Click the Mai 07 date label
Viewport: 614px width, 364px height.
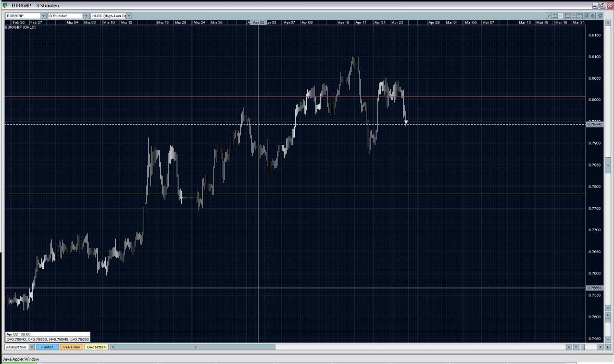(x=488, y=22)
